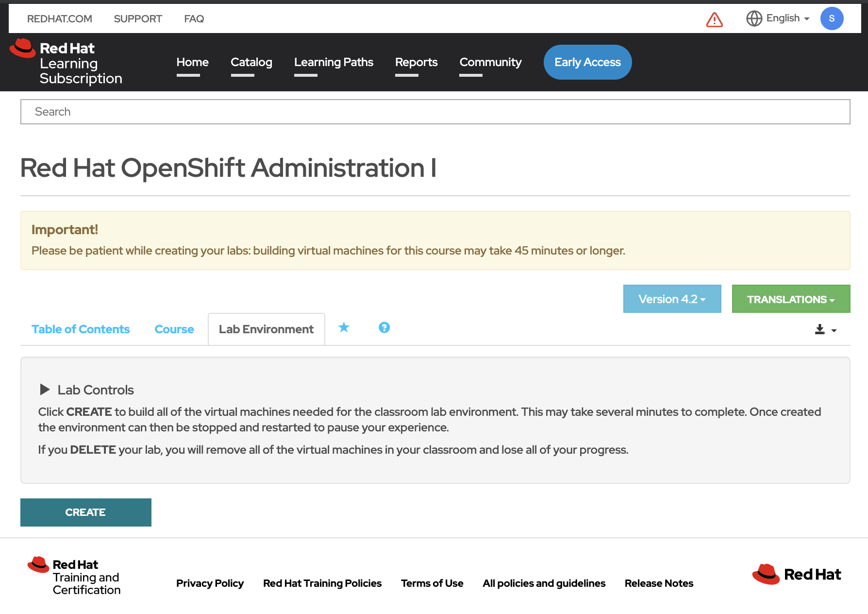868x614 pixels.
Task: Switch to the Course tab
Action: click(x=174, y=329)
